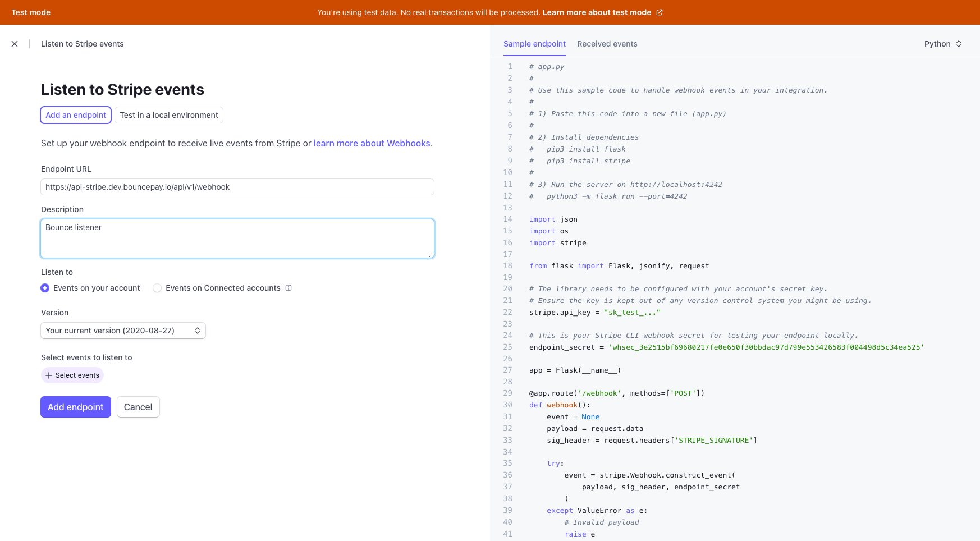Viewport: 980px width, 541px height.
Task: Click the 'import stripe' code line
Action: click(x=558, y=243)
